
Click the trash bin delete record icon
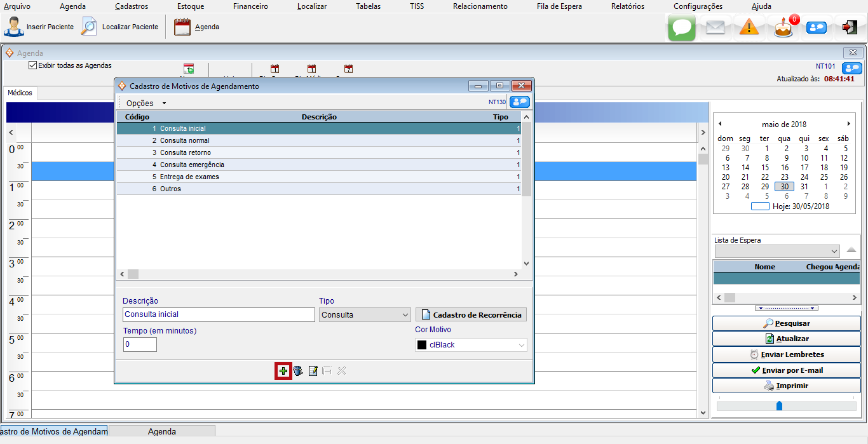click(298, 371)
